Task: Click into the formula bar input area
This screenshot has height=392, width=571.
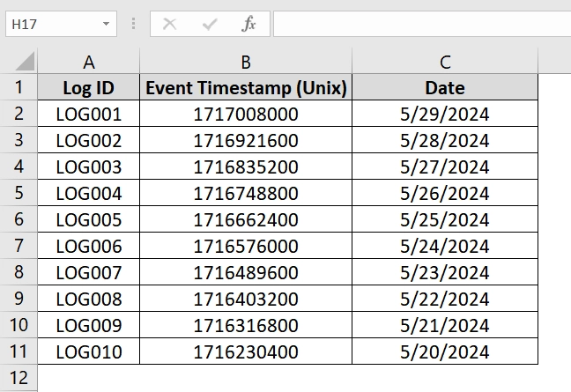Action: tap(422, 24)
